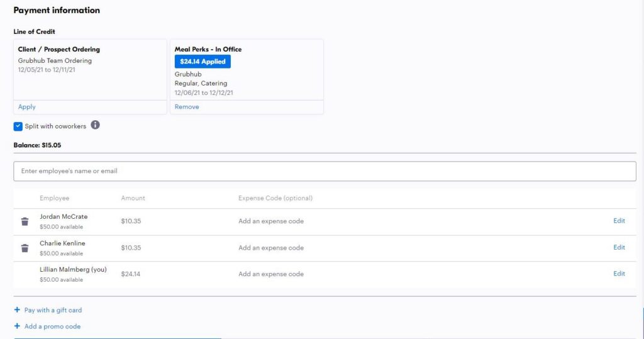Click the $24.14 Applied badge
The height and width of the screenshot is (339, 644).
click(x=203, y=62)
